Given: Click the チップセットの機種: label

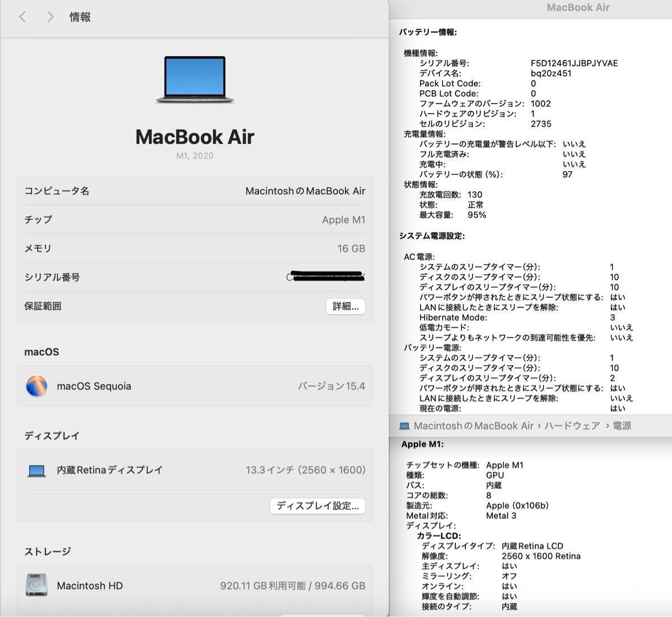Looking at the screenshot, I should [x=443, y=465].
